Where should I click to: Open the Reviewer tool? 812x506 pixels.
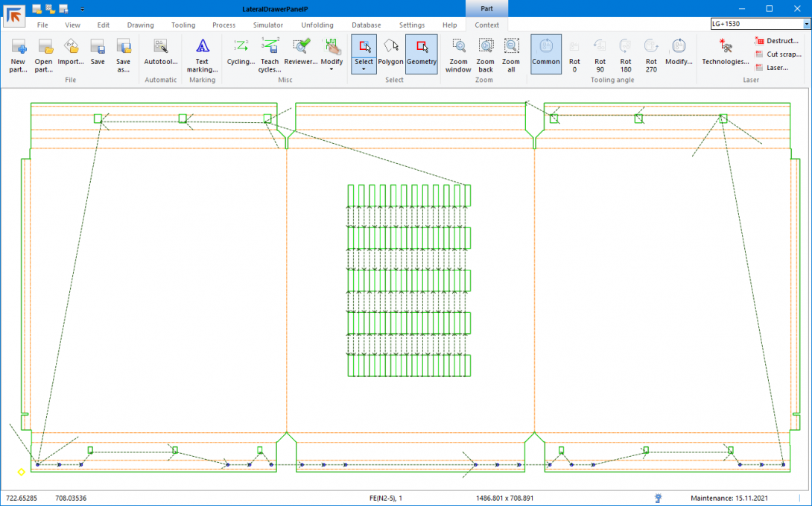coord(301,54)
